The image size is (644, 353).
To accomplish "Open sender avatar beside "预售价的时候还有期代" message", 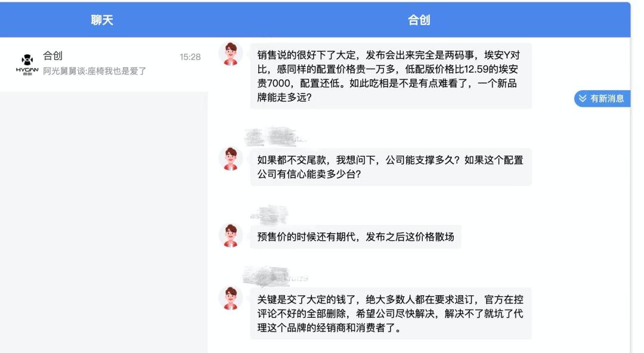I will coord(230,234).
